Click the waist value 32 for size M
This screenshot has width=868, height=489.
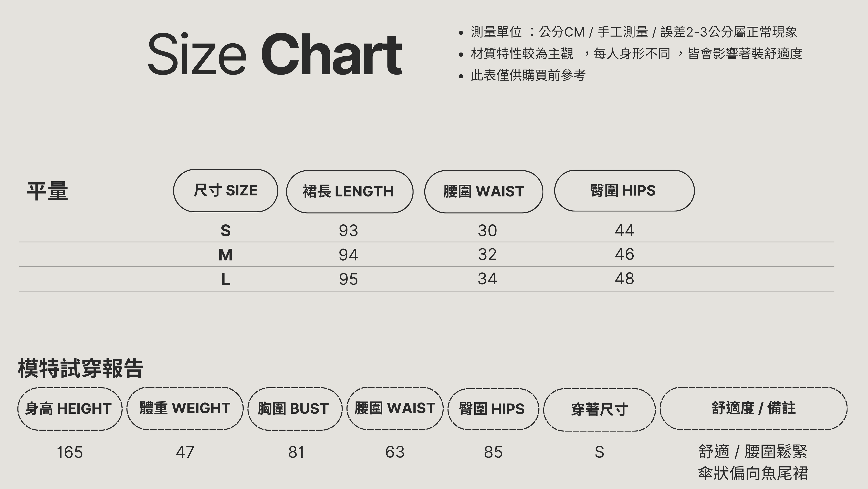click(x=487, y=254)
